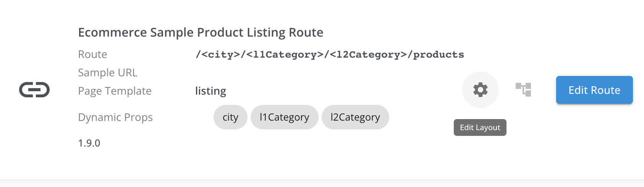Select the l2Category dynamic prop chip
Screen dimensions: 644x187
click(x=355, y=117)
